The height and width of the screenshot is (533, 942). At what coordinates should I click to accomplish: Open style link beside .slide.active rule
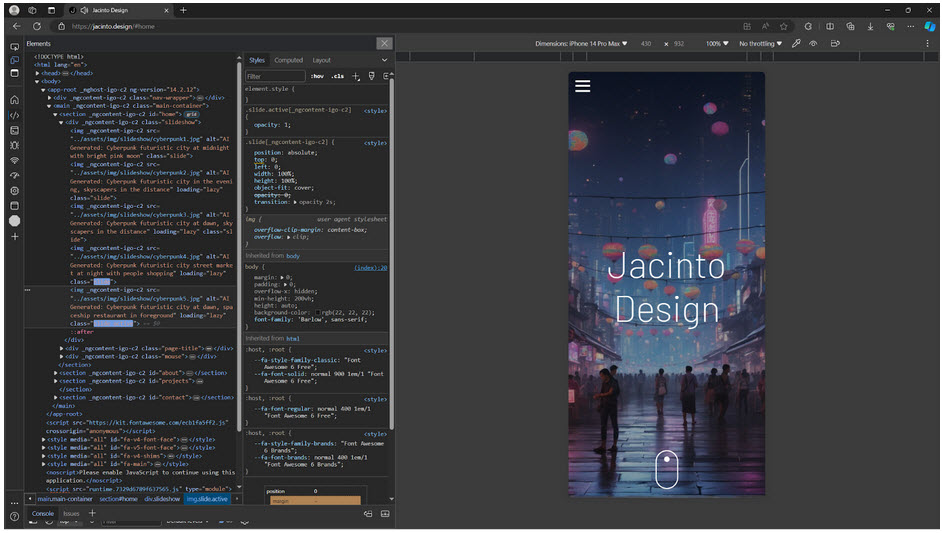[x=375, y=111]
